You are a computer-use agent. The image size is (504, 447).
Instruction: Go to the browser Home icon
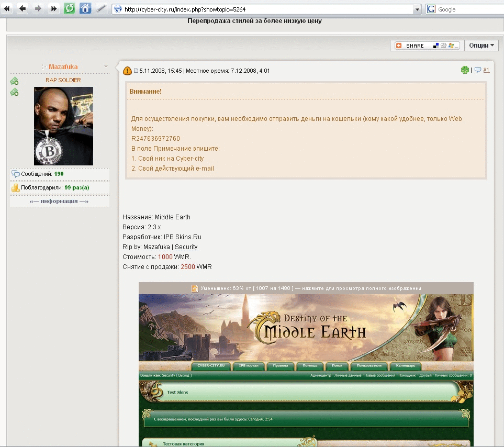pyautogui.click(x=85, y=9)
